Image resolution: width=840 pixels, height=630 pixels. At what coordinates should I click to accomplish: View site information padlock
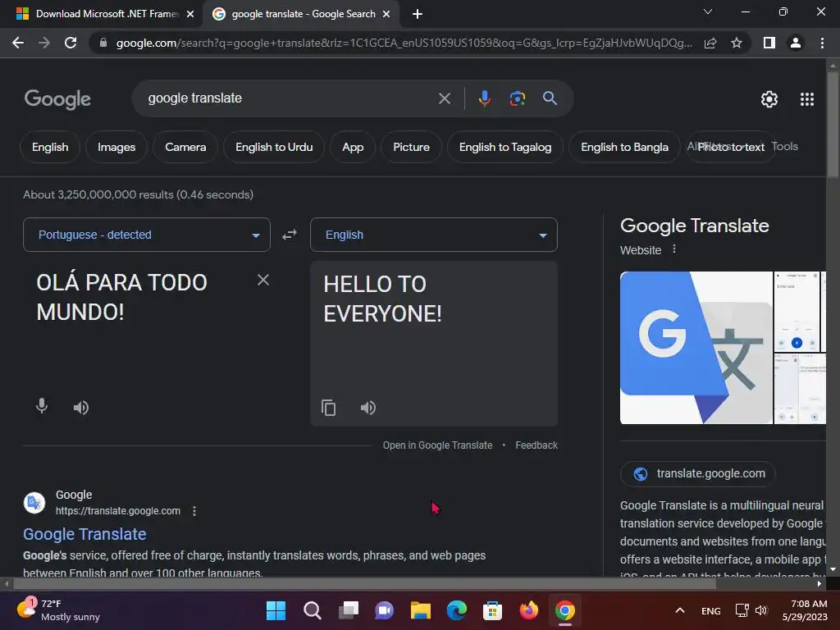[103, 43]
